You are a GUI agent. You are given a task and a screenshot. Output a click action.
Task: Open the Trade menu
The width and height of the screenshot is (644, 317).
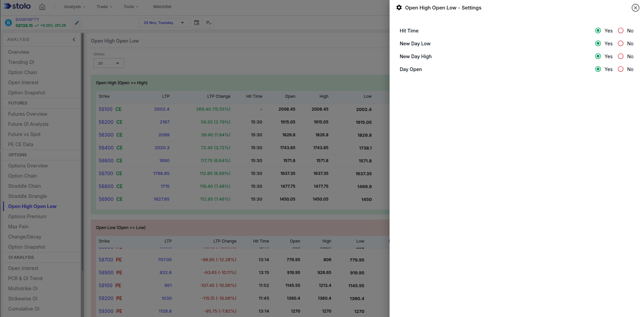[104, 7]
